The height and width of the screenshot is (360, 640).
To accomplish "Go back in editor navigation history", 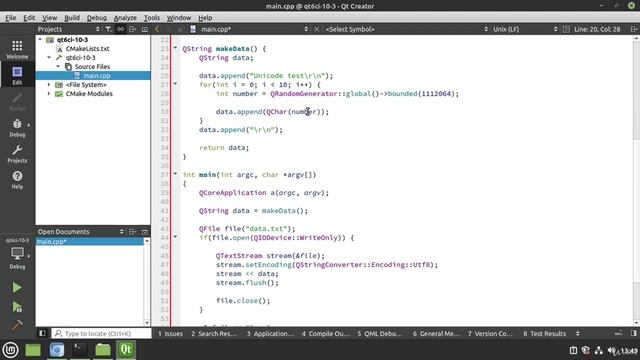I will click(x=157, y=29).
